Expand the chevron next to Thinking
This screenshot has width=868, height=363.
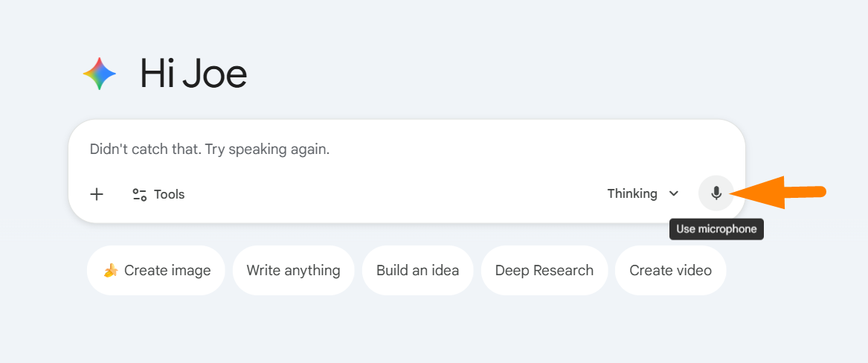[x=674, y=193]
